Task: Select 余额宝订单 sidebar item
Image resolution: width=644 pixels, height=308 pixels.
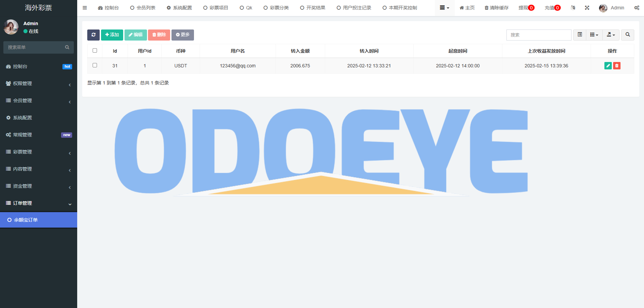Action: click(x=39, y=220)
